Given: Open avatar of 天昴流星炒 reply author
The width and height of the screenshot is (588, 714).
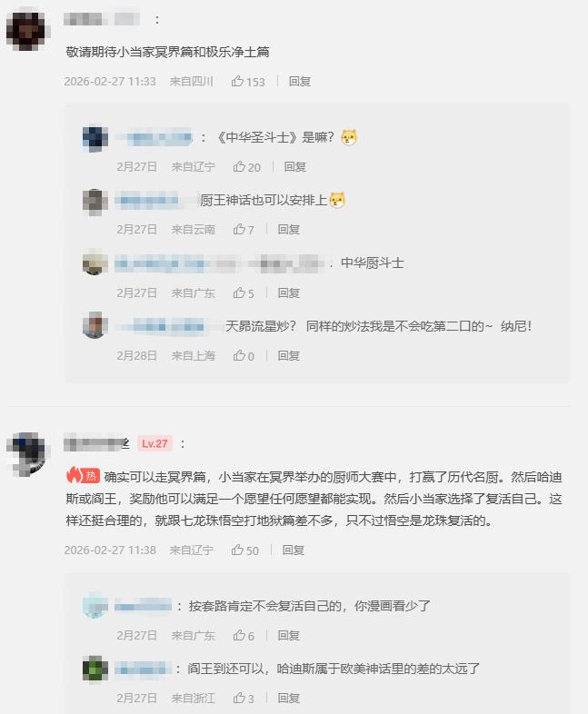Looking at the screenshot, I should pos(95,325).
